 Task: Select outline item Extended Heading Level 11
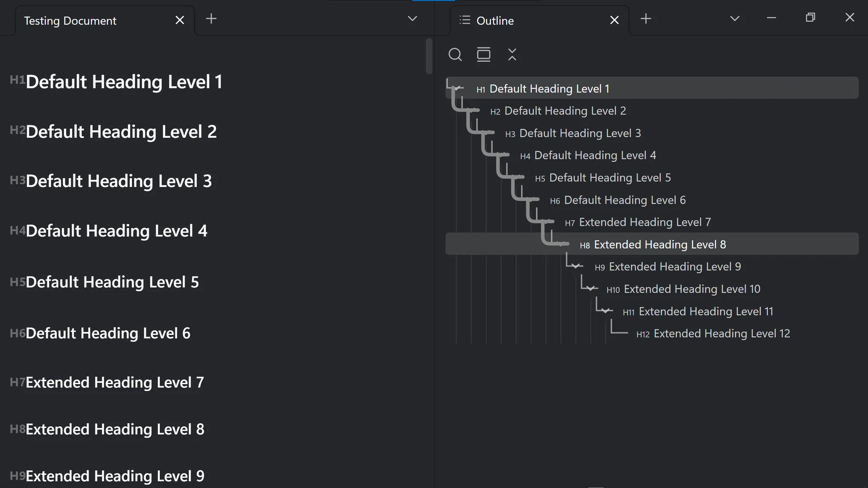pyautogui.click(x=652, y=311)
